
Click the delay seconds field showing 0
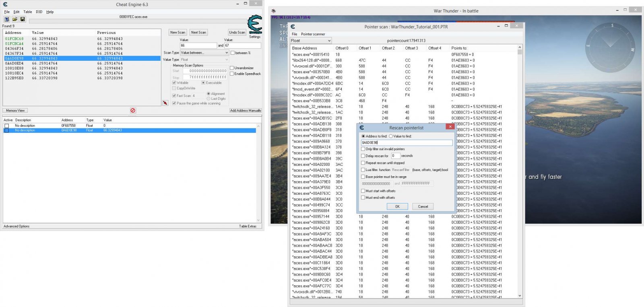click(x=395, y=156)
